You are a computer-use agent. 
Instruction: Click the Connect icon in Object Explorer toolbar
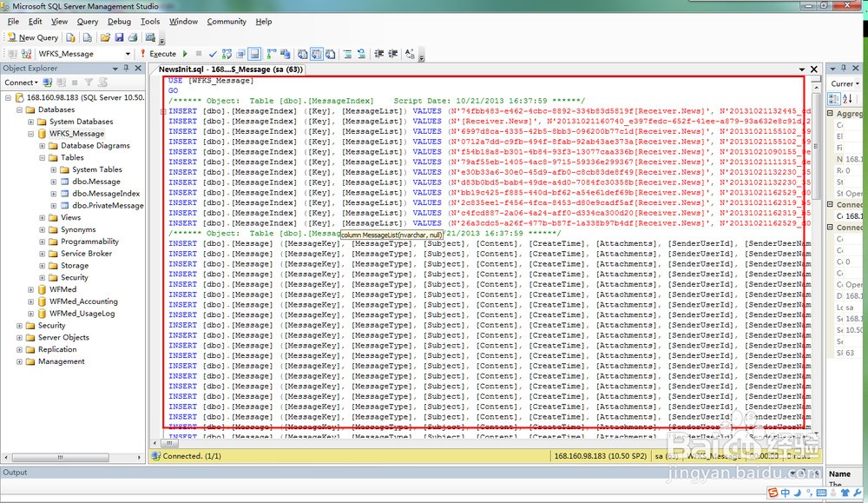48,83
